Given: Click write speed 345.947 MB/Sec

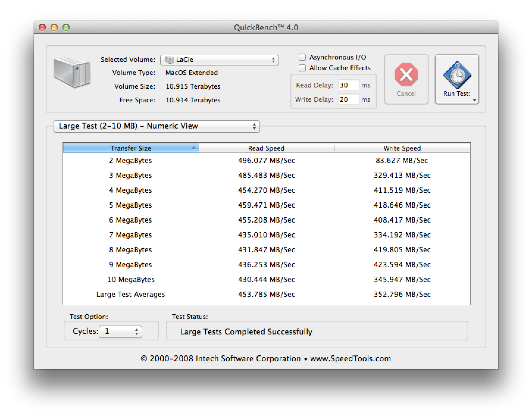Looking at the screenshot, I should coord(402,280).
